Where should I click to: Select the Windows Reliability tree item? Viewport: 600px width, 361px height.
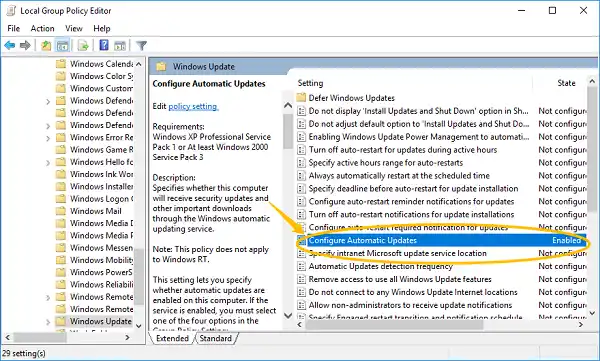[x=101, y=284]
